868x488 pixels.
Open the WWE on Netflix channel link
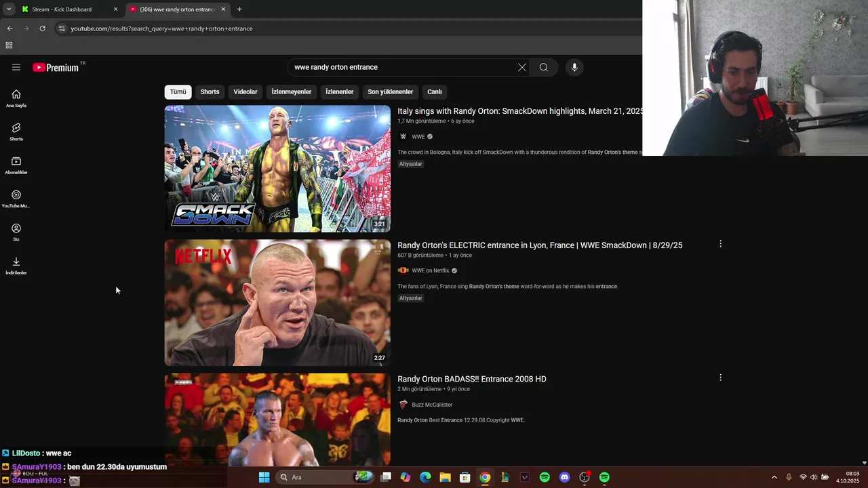(x=431, y=270)
